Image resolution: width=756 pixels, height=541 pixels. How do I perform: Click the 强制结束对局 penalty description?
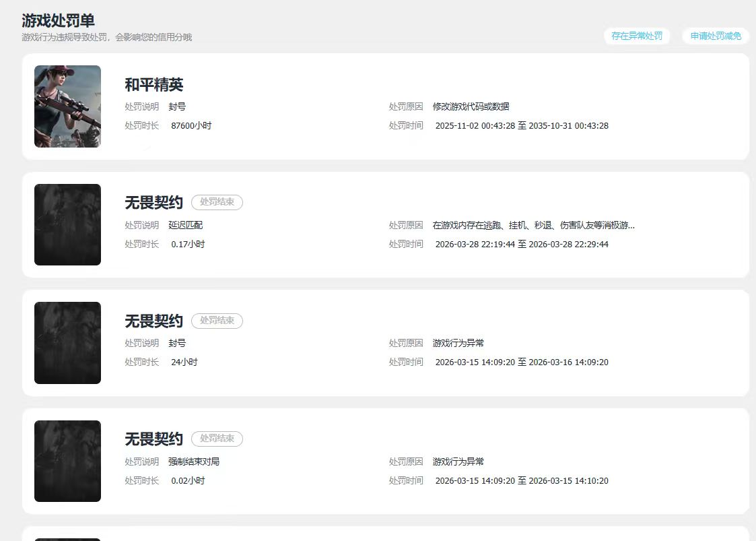coord(194,462)
